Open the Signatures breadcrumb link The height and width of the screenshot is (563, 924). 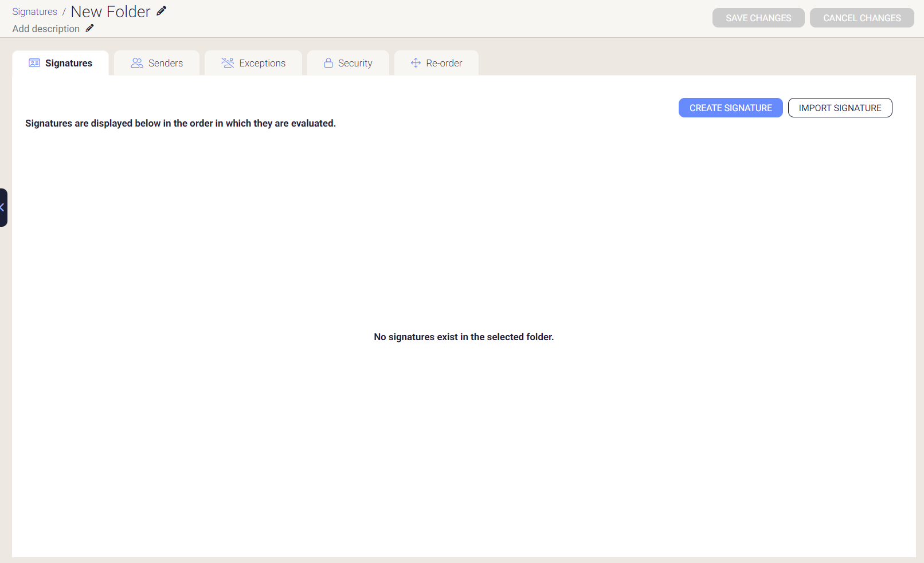[x=34, y=11]
